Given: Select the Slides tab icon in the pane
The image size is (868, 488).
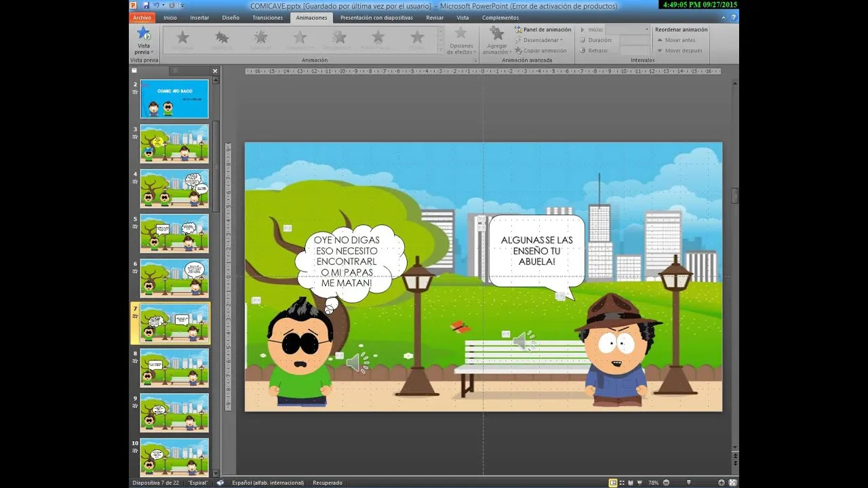Looking at the screenshot, I should pyautogui.click(x=135, y=70).
